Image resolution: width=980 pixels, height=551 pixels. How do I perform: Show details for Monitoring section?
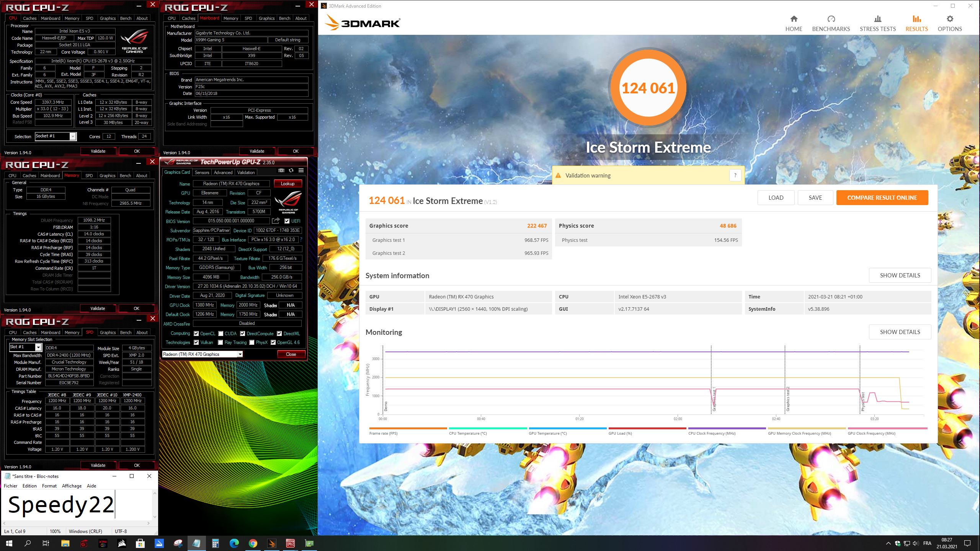900,332
